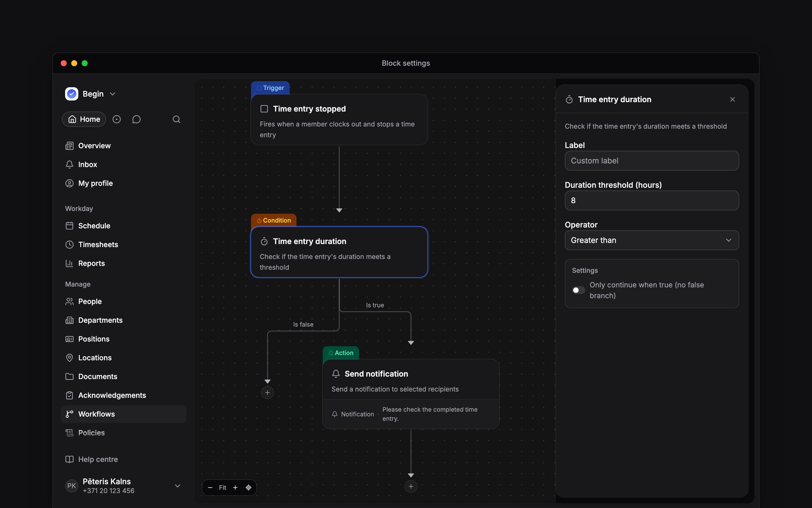Open Acknowledgements page
The width and height of the screenshot is (812, 508).
pos(124,395)
